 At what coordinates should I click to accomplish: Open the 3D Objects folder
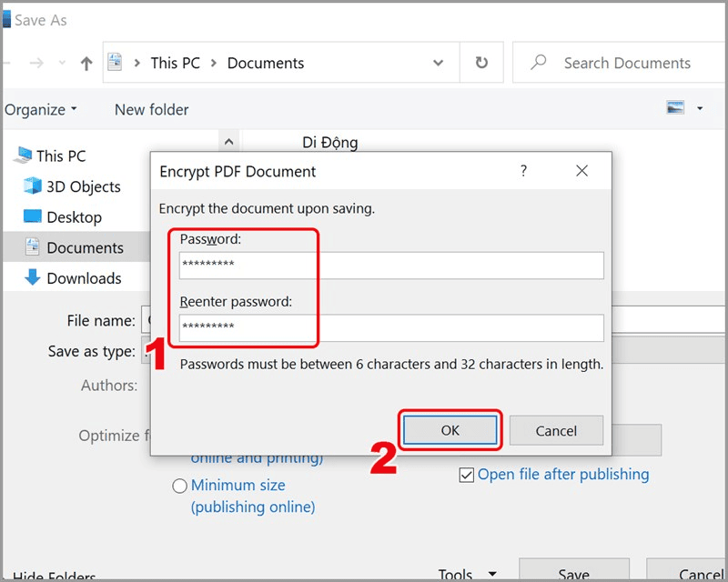[83, 186]
